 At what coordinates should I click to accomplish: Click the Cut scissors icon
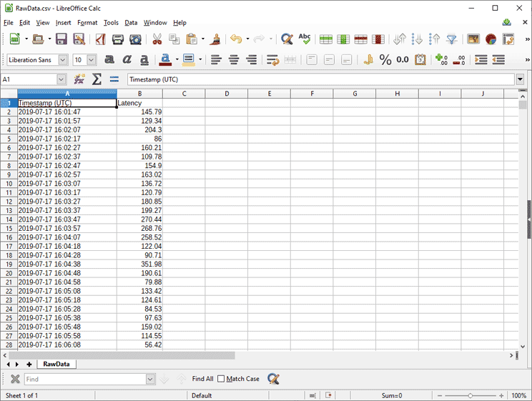click(156, 39)
